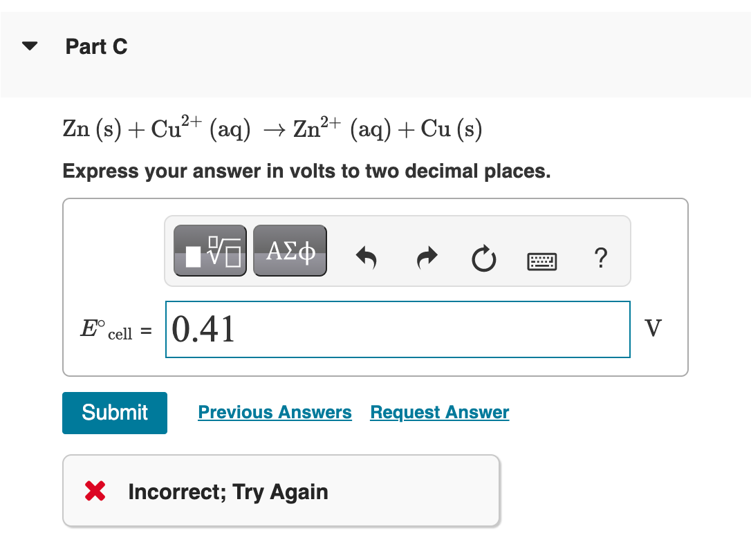
Task: Click the undo arrow icon
Action: pos(367,258)
